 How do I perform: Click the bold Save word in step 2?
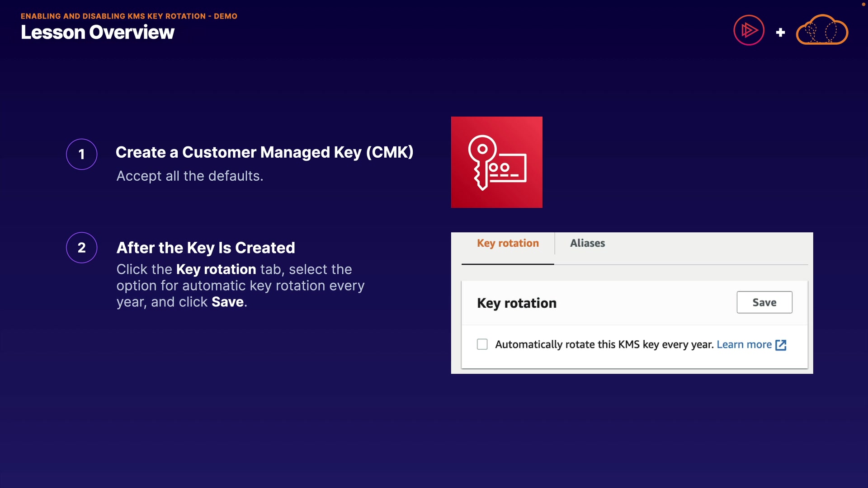click(228, 302)
